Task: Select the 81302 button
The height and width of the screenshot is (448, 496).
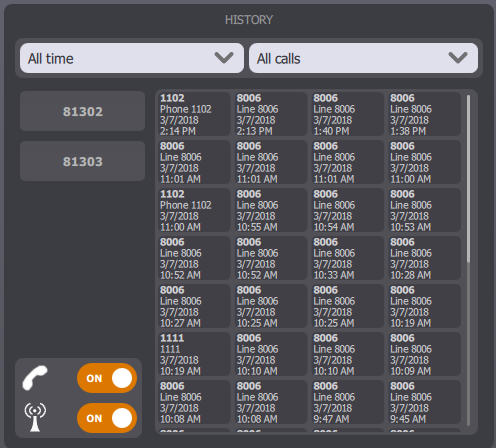Action: [82, 111]
